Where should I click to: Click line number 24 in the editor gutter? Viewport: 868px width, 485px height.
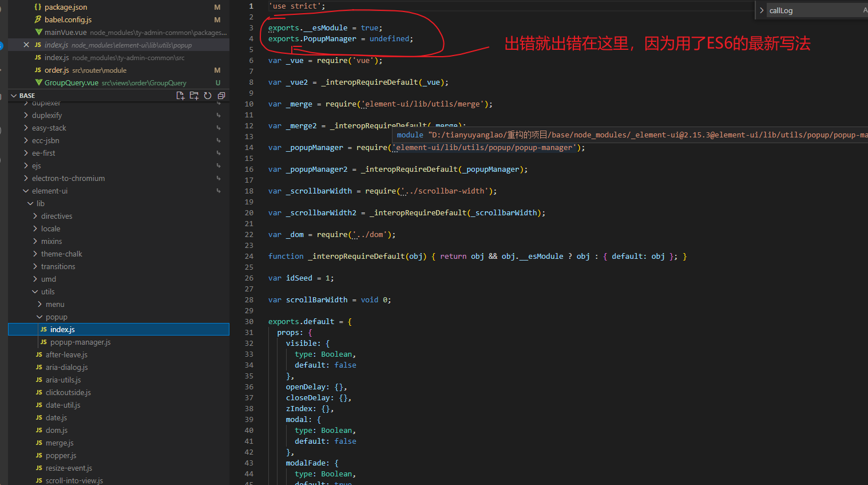[x=249, y=256]
